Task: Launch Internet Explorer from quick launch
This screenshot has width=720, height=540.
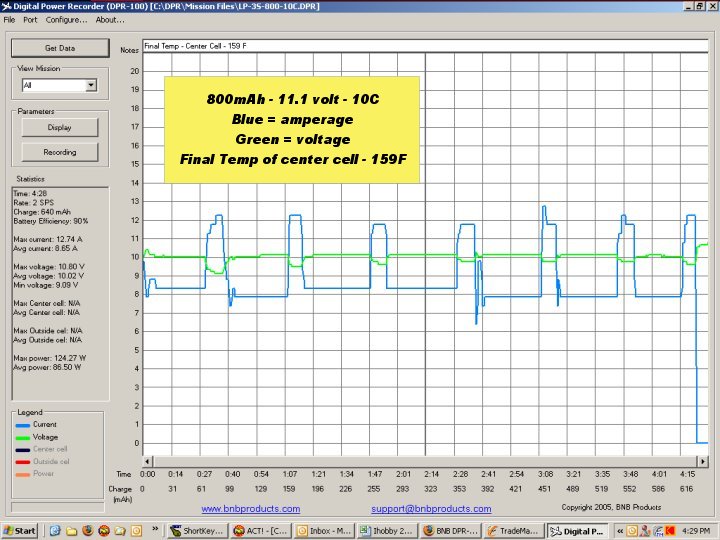Action: pyautogui.click(x=55, y=531)
